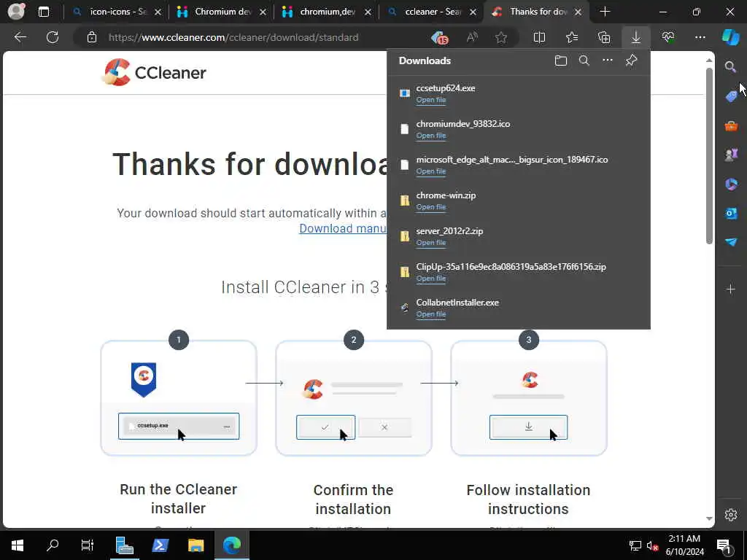Click scrollbar down arrow on page

pos(709,518)
